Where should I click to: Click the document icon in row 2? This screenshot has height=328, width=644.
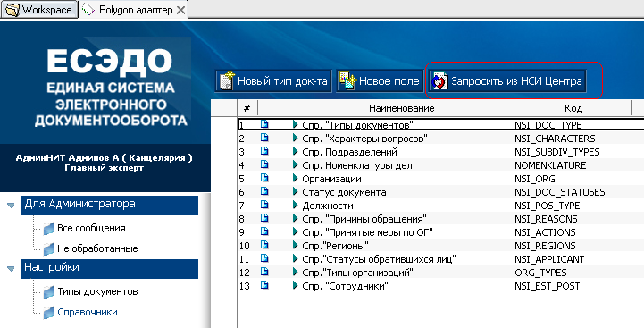(x=264, y=139)
